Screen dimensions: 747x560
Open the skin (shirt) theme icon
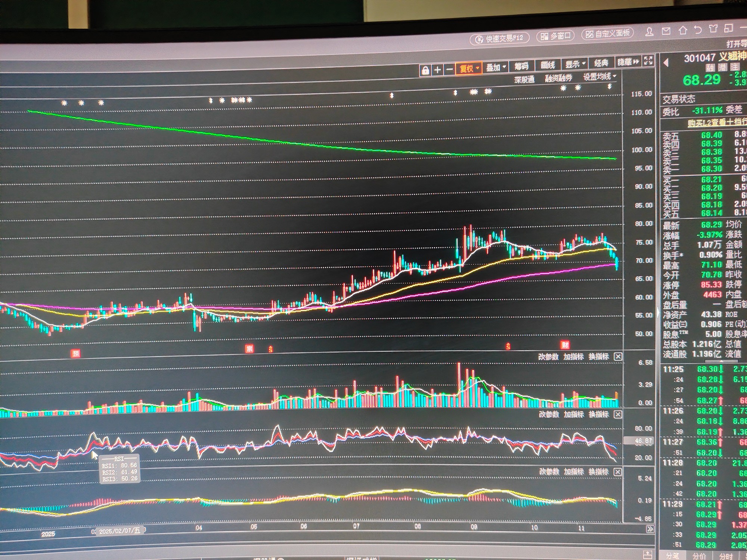[713, 29]
